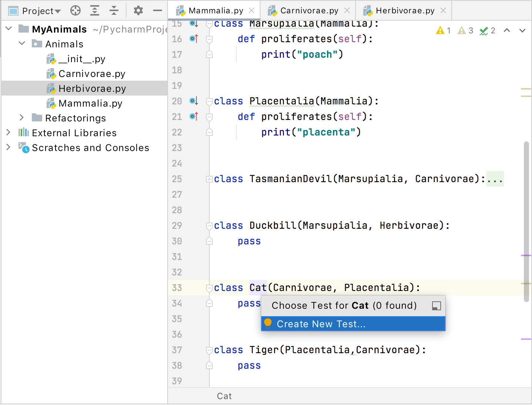The height and width of the screenshot is (405, 532).
Task: Click the Cat breadcrumb at bottom
Action: (224, 396)
